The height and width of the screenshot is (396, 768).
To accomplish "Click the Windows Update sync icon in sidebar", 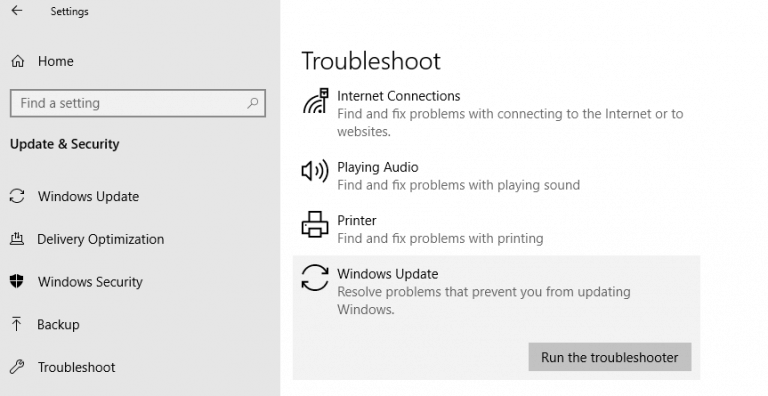I will coord(17,196).
